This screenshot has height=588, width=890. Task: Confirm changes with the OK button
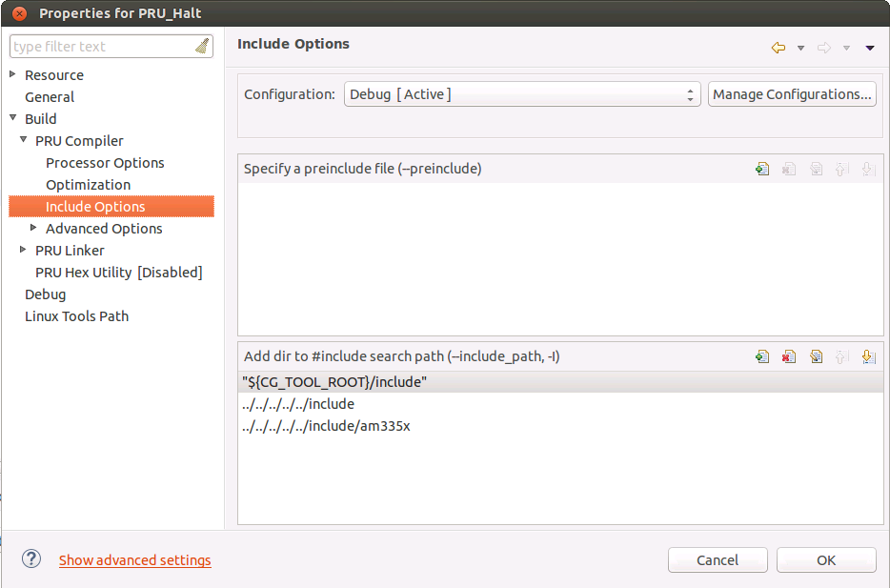coord(825,559)
